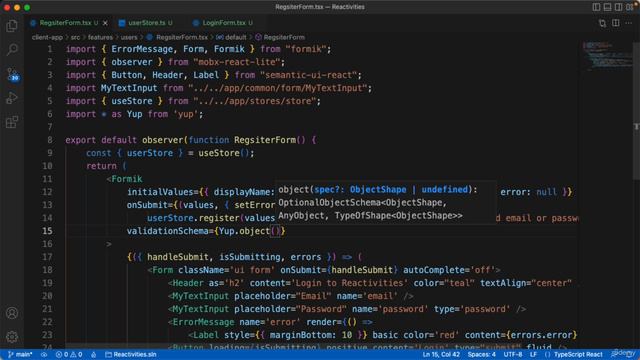Click TypeScript React language mode

[578, 354]
